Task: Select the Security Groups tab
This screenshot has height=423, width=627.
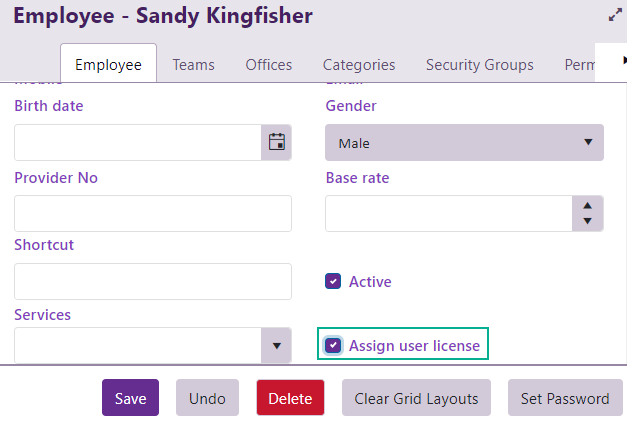Action: click(x=479, y=65)
